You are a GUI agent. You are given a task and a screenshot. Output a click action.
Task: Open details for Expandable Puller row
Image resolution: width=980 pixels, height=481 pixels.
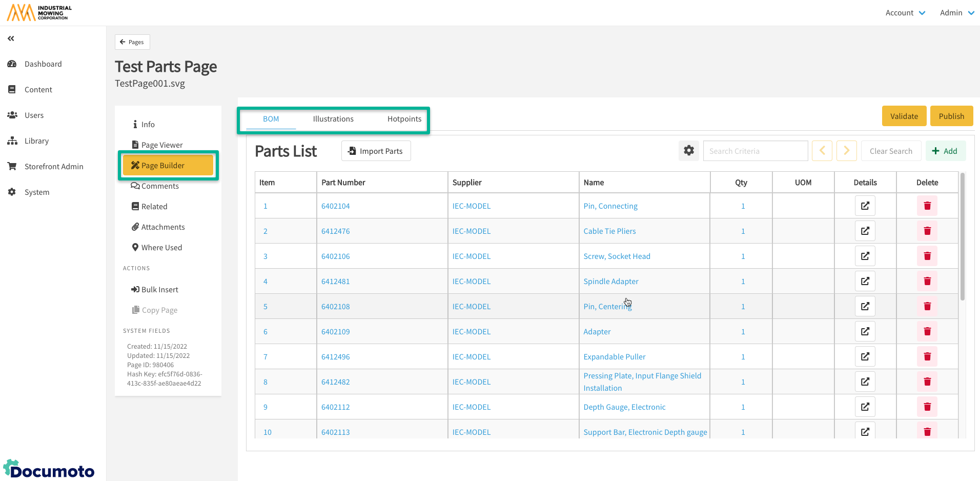point(865,356)
